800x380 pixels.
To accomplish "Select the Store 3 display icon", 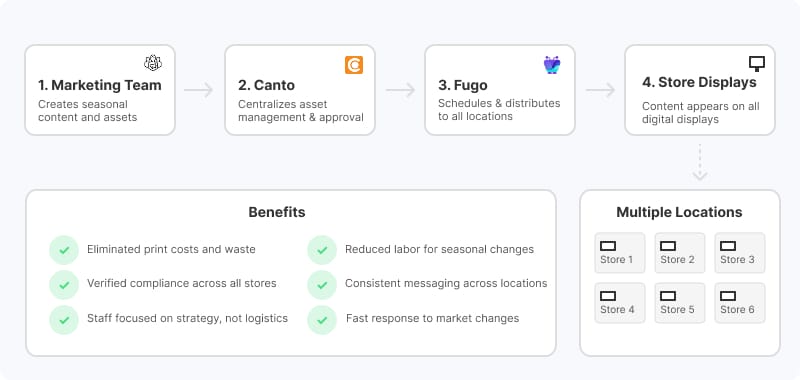I will pos(728,246).
